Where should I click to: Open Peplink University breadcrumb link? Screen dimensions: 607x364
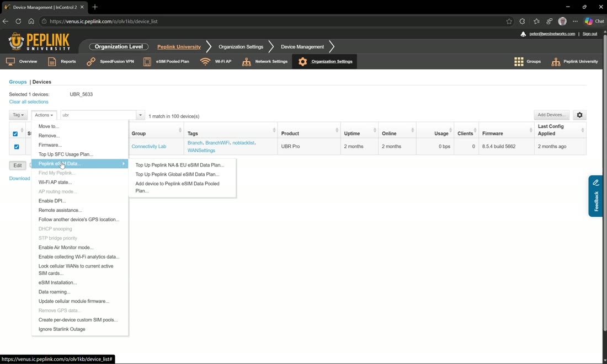[179, 47]
